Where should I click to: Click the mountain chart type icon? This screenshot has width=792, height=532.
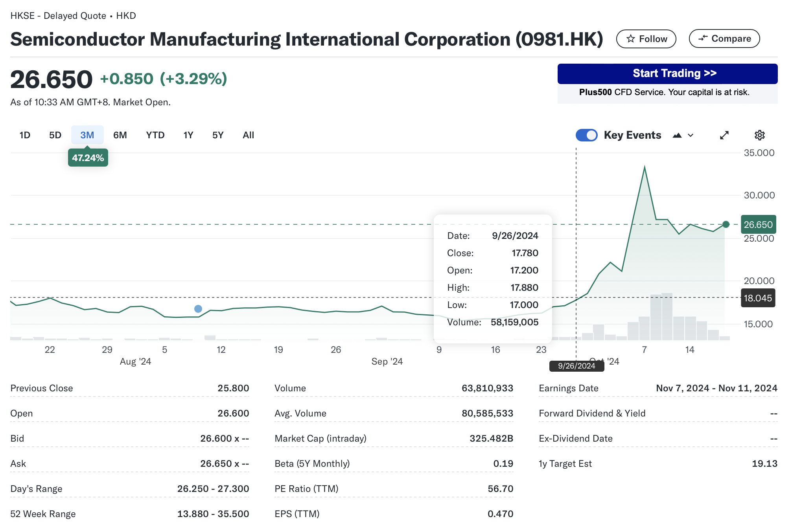[x=677, y=135]
